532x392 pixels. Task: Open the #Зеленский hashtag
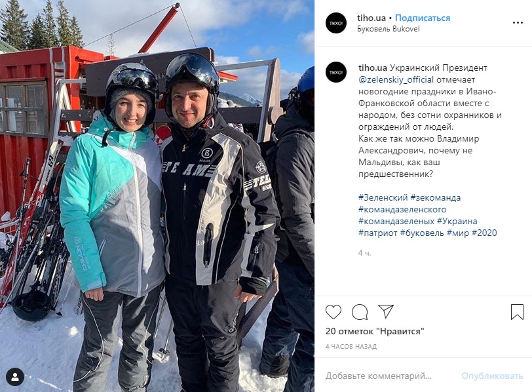pyautogui.click(x=383, y=197)
